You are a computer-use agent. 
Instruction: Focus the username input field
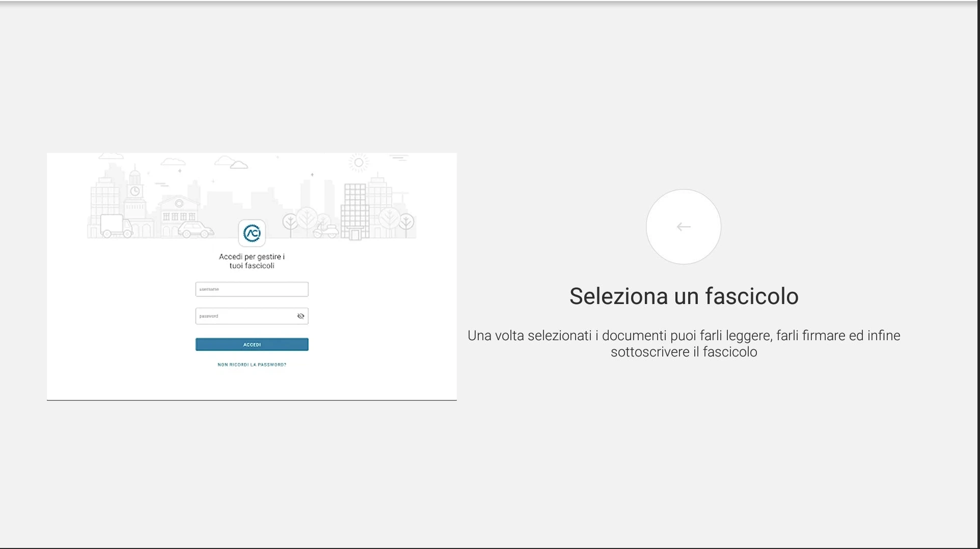(x=251, y=289)
